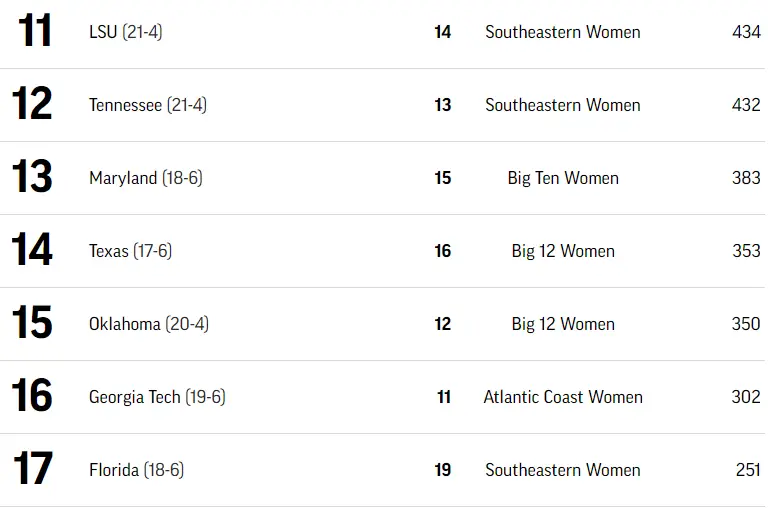Click Southeastern Women conference in Tennessee row
Screen dimensions: 768x510
point(563,105)
